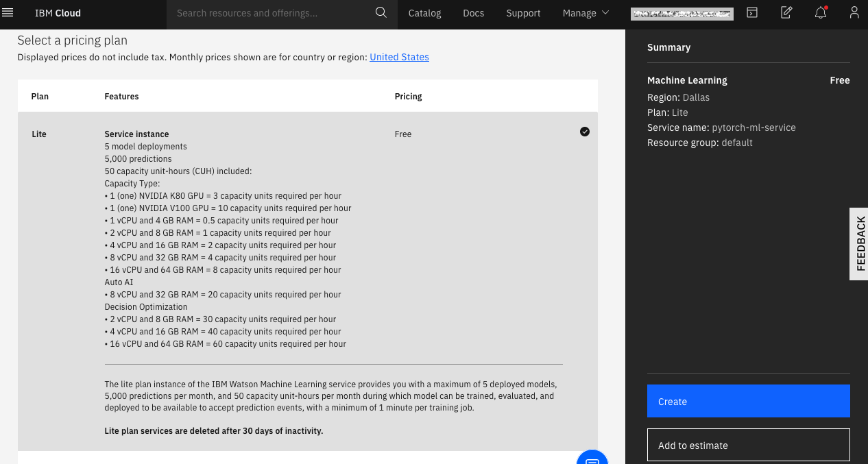The image size is (868, 464).
Task: Open IBM Cloud Shell terminal icon
Action: (752, 12)
